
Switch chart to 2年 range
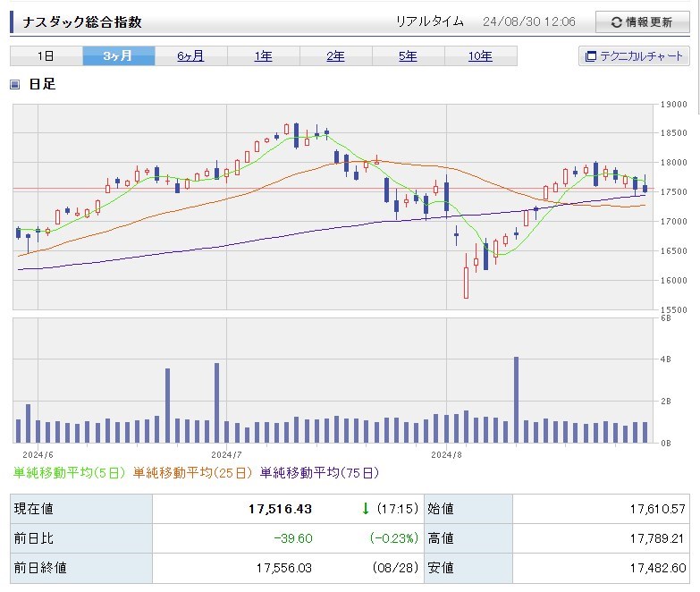point(335,56)
